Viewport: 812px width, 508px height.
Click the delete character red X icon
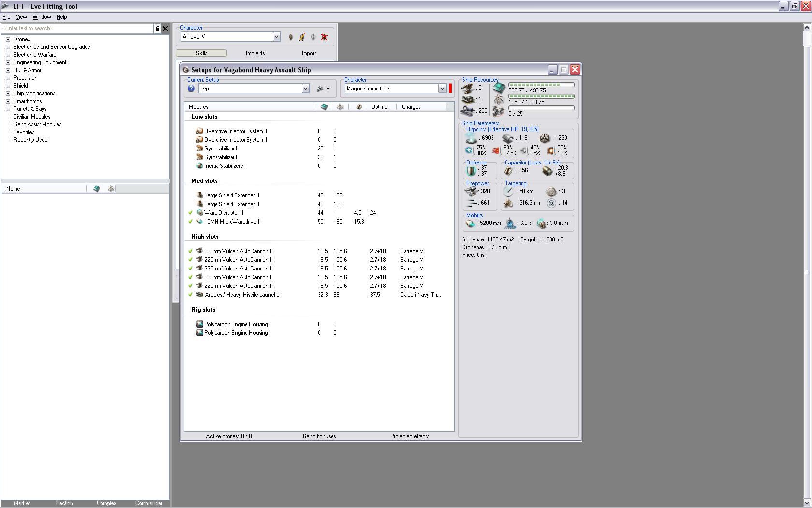pyautogui.click(x=324, y=37)
